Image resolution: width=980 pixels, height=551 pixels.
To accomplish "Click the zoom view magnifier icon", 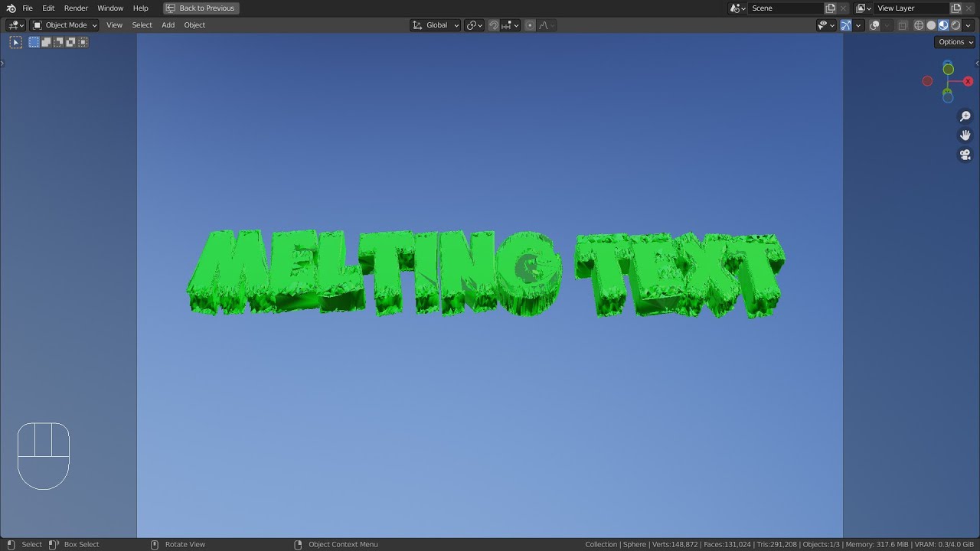I will [965, 116].
